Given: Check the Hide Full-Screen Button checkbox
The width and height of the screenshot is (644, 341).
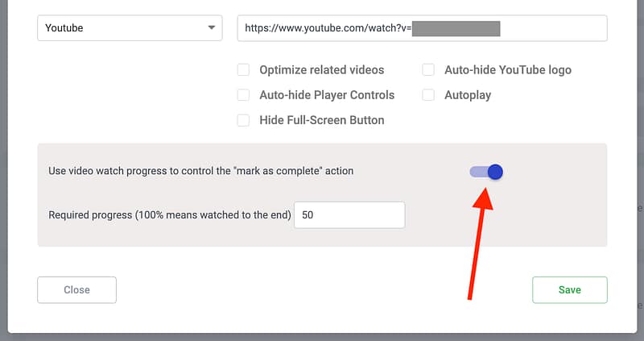Looking at the screenshot, I should [243, 120].
